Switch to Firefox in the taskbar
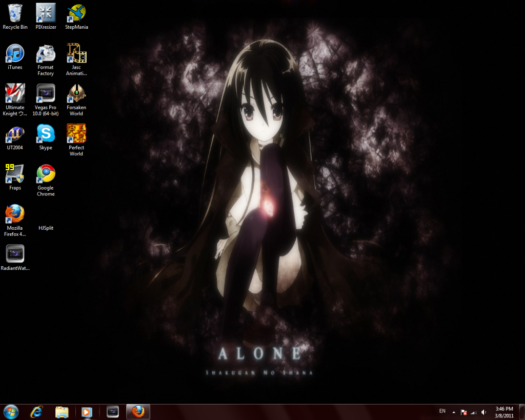 point(138,412)
